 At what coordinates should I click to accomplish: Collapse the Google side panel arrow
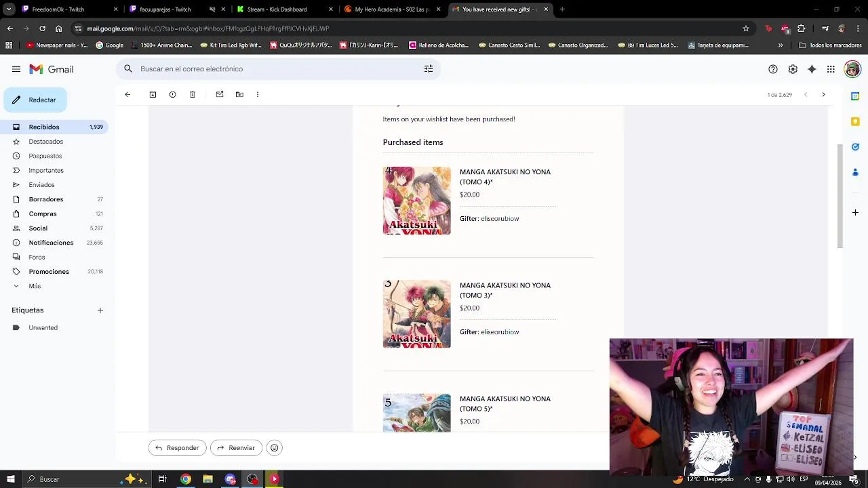coord(855,457)
